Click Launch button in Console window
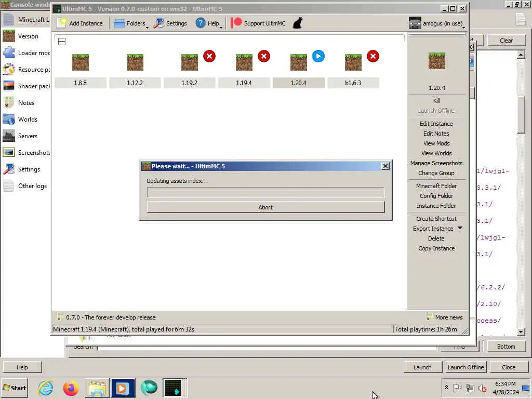 [422, 367]
